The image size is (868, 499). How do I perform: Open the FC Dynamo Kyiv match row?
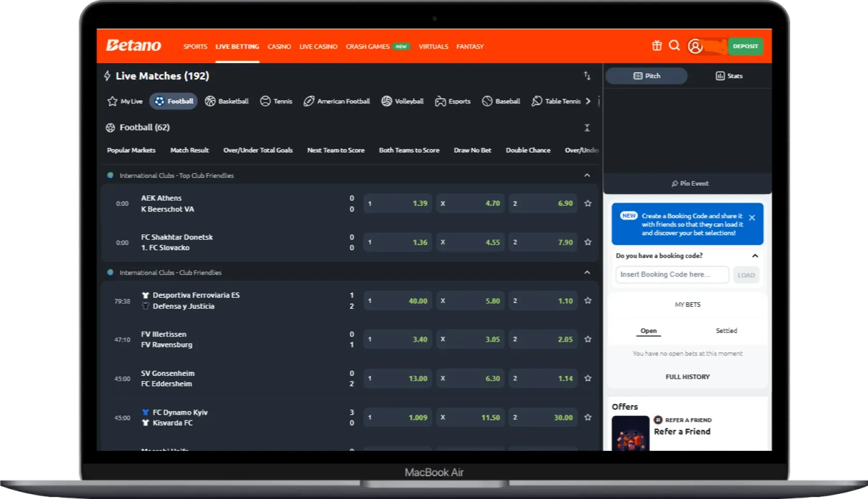[349, 418]
